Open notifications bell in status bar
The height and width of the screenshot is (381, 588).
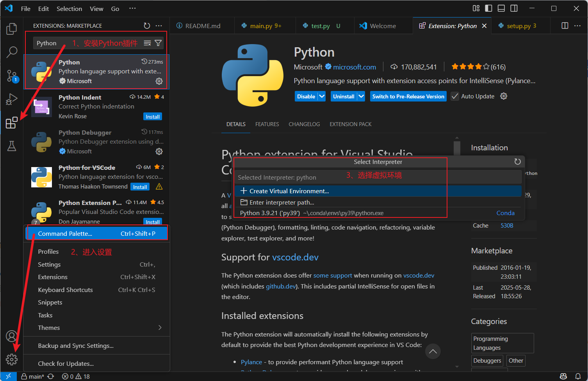(x=578, y=376)
